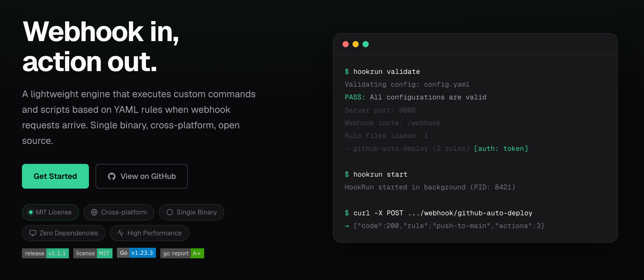Click the pulse icon beside High Performance
Image resolution: width=644 pixels, height=280 pixels.
click(x=121, y=233)
